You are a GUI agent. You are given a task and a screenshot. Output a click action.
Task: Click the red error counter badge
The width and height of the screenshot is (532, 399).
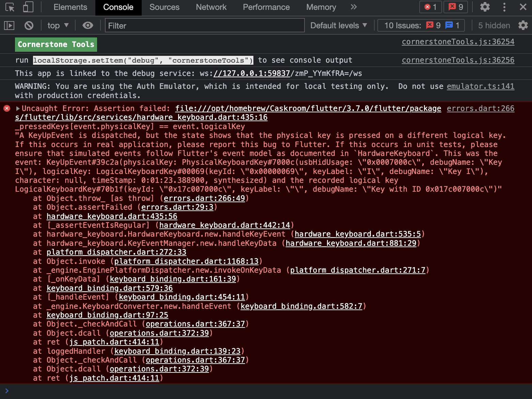[x=430, y=7]
